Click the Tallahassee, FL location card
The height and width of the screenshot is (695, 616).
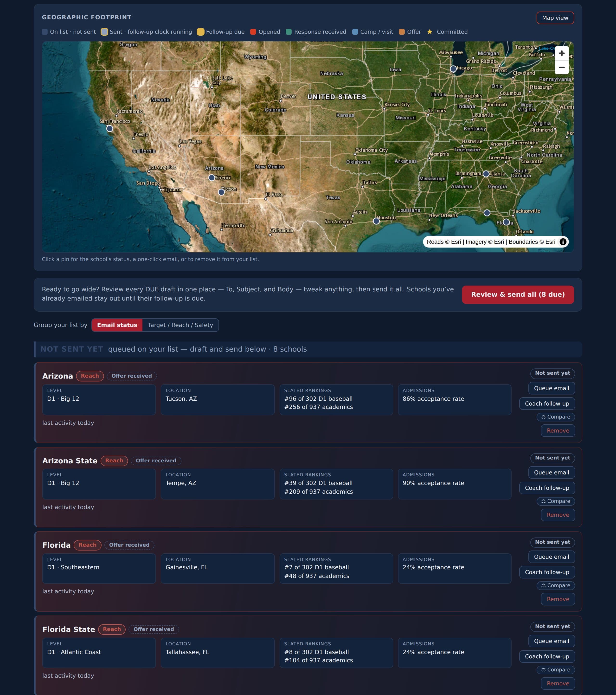point(218,653)
